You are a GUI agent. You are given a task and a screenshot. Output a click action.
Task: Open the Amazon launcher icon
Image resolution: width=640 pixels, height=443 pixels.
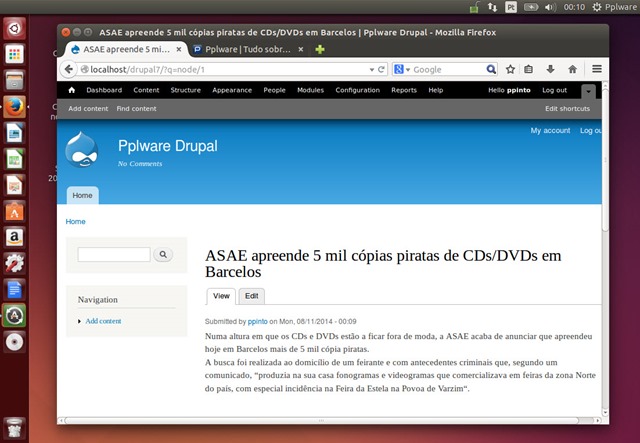click(15, 237)
